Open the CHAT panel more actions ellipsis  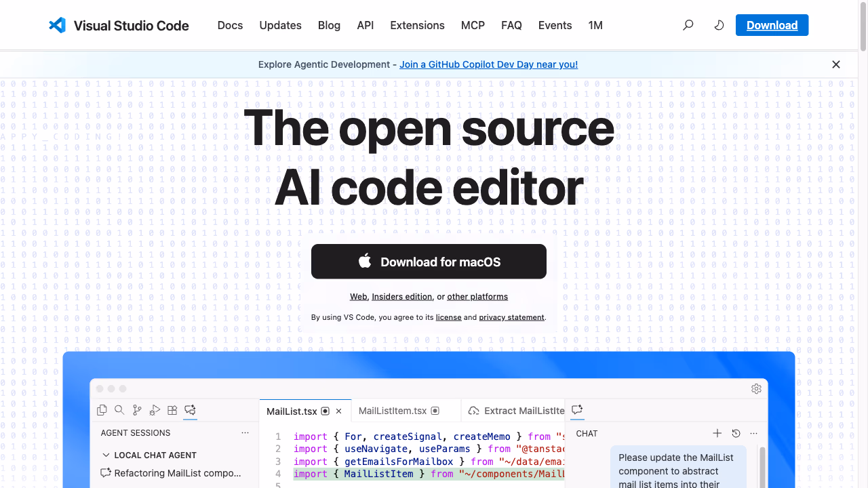click(x=754, y=433)
